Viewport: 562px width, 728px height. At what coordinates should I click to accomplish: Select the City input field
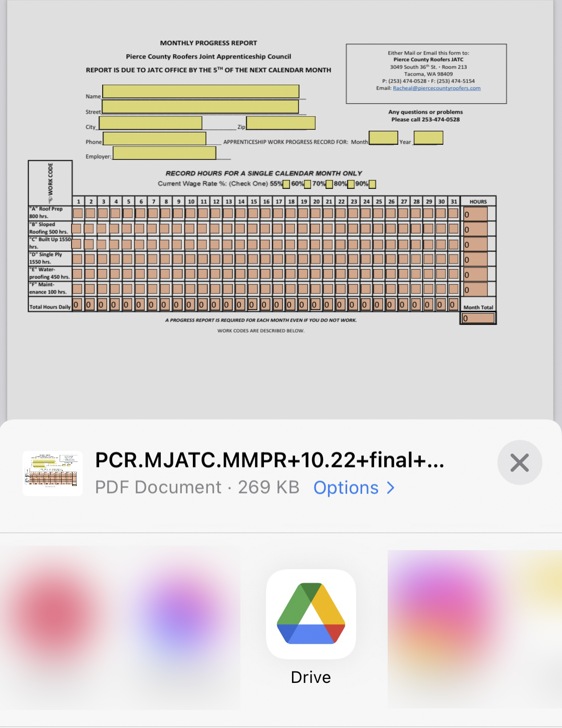pos(150,123)
